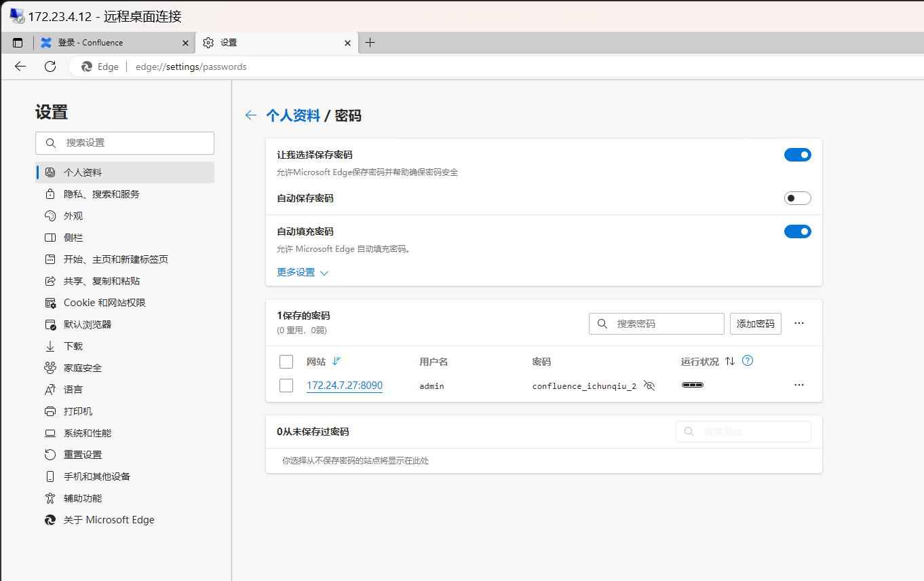
Task: Check the select-all passwords checkbox
Action: [286, 362]
